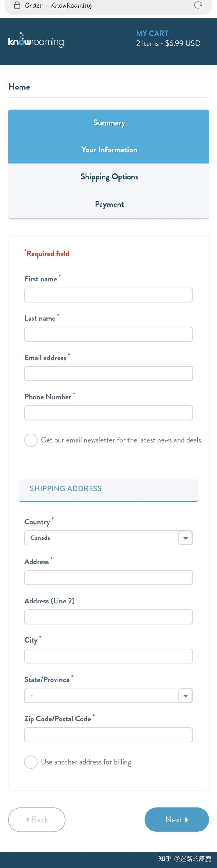Enable the email newsletter checkbox
Image resolution: width=217 pixels, height=868 pixels.
coord(31,440)
